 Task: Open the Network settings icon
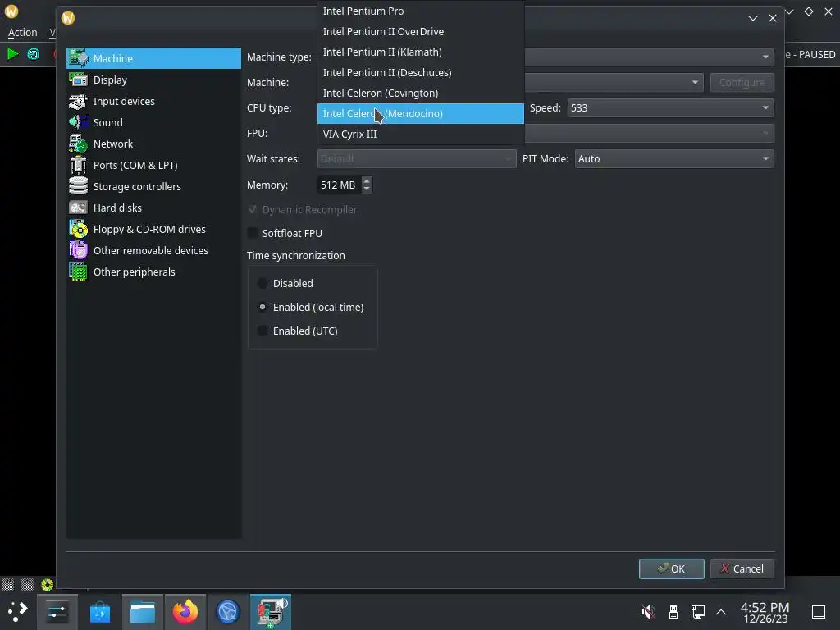point(78,144)
